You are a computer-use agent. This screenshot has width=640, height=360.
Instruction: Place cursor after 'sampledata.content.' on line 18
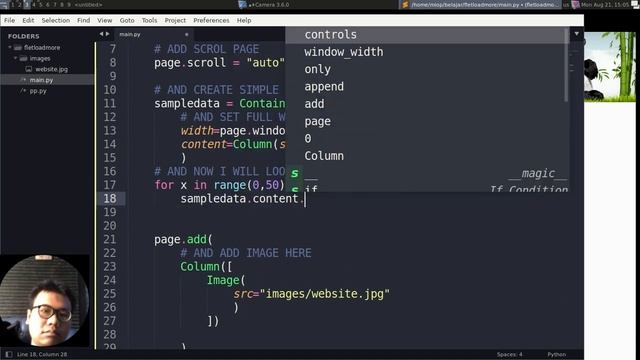point(305,199)
